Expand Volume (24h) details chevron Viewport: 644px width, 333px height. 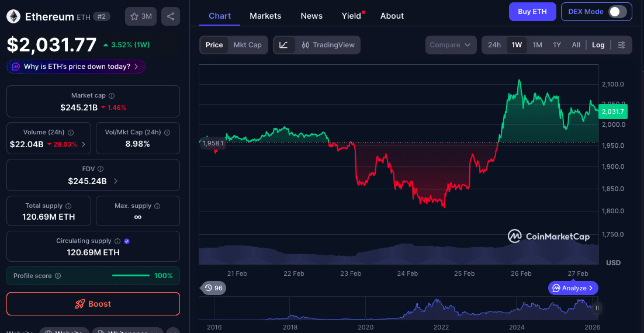[84, 144]
